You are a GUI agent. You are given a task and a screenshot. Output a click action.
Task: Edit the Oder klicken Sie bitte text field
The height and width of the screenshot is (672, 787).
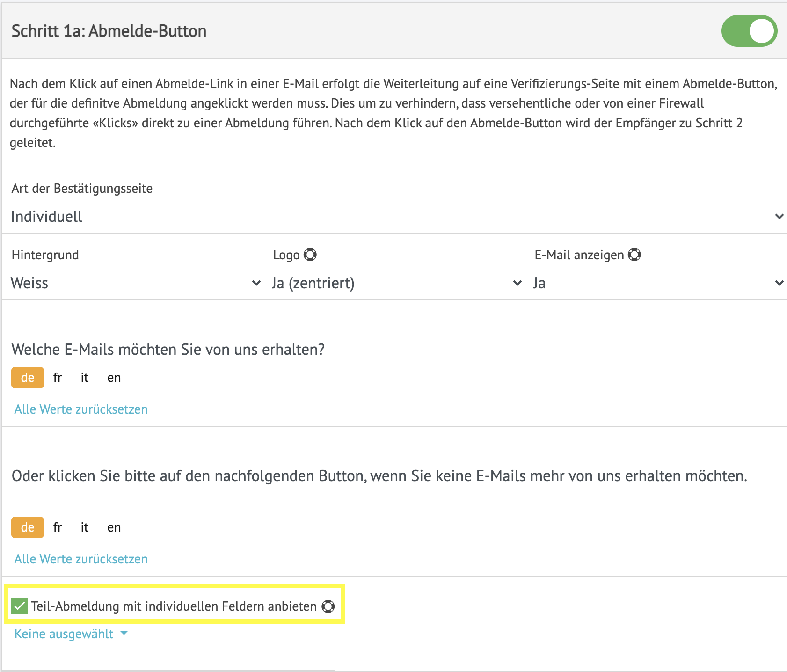tap(379, 476)
